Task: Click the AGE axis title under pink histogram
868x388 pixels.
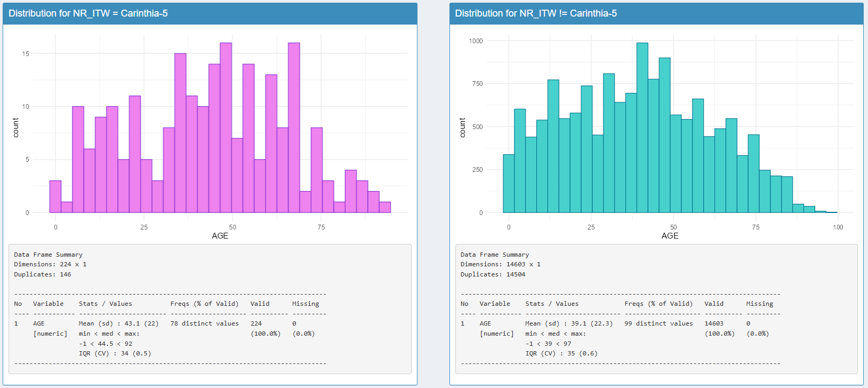Action: [220, 236]
